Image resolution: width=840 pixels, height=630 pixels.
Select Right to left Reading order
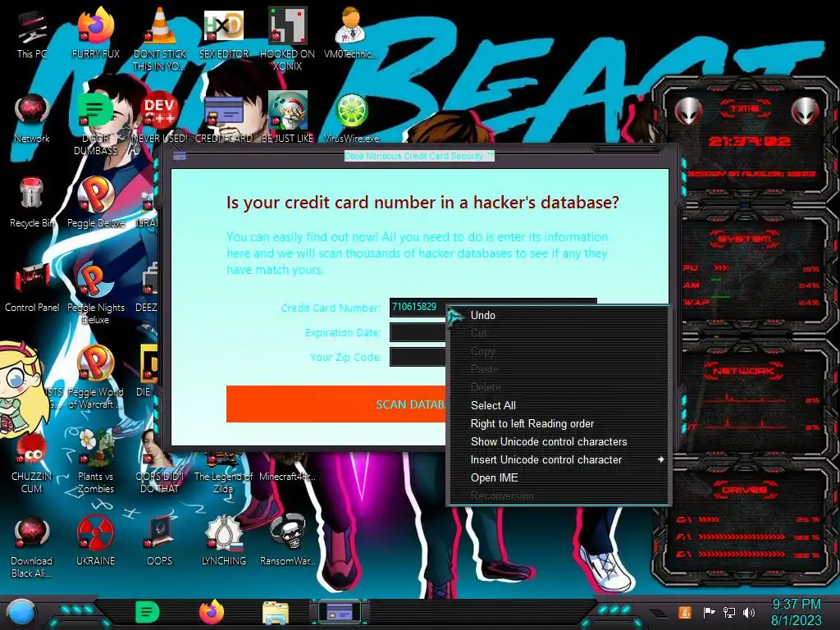[559, 424]
